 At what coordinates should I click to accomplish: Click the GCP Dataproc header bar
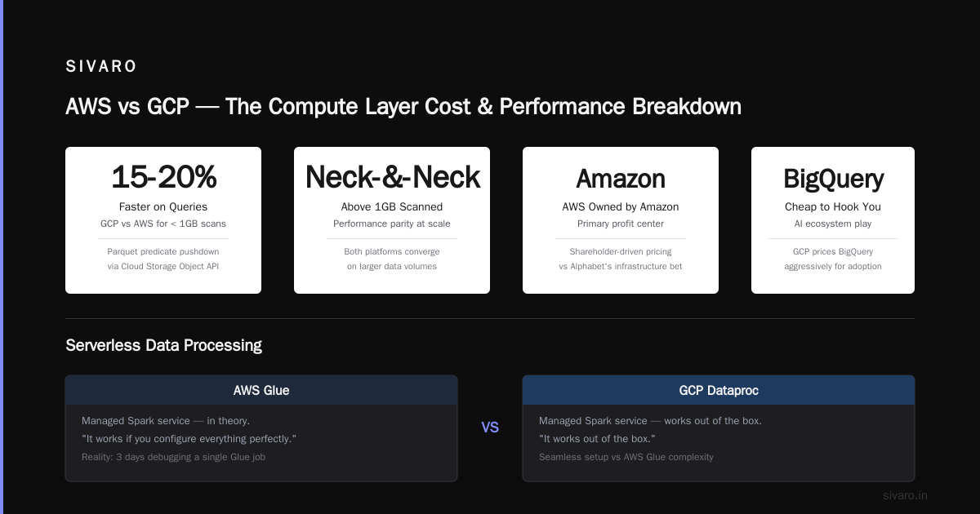point(719,390)
